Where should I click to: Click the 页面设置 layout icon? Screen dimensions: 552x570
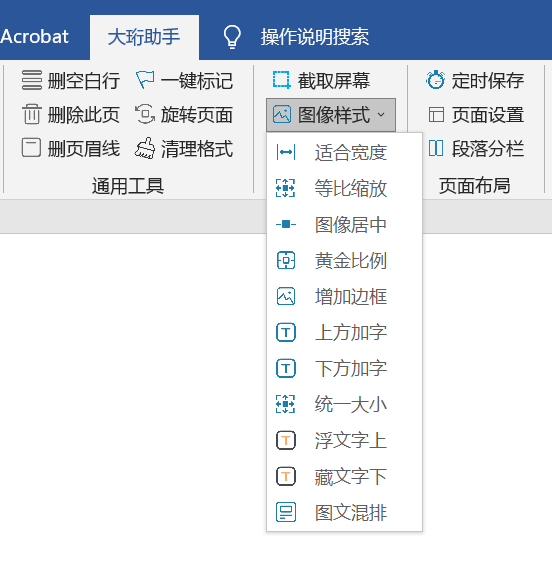pos(436,115)
